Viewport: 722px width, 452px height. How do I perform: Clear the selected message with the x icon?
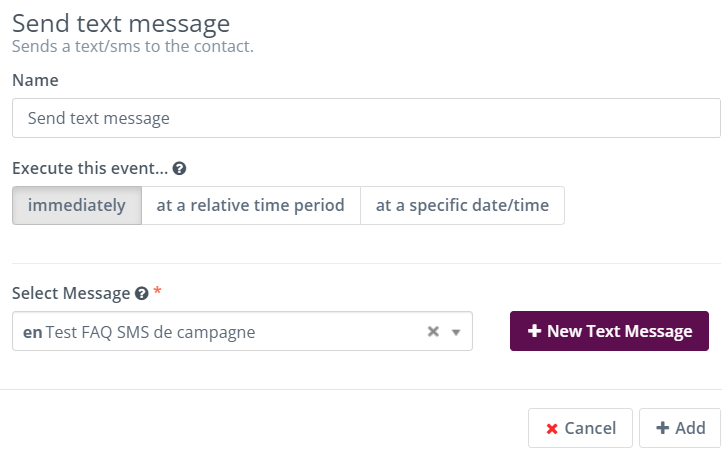[x=433, y=331]
